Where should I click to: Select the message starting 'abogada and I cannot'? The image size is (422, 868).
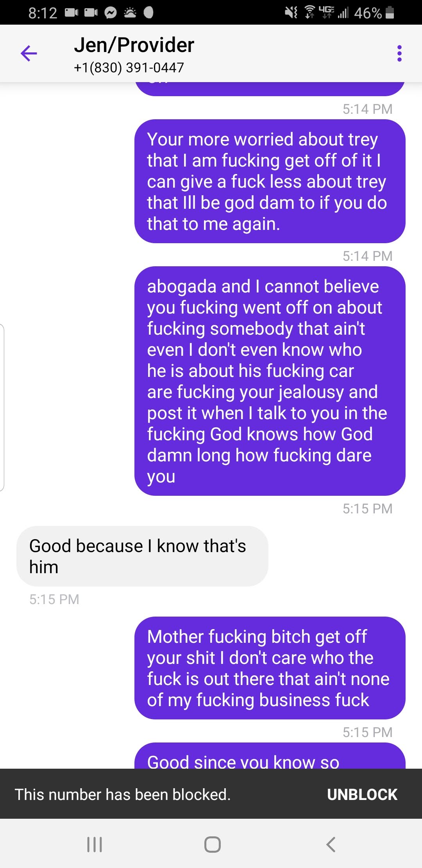pyautogui.click(x=270, y=381)
